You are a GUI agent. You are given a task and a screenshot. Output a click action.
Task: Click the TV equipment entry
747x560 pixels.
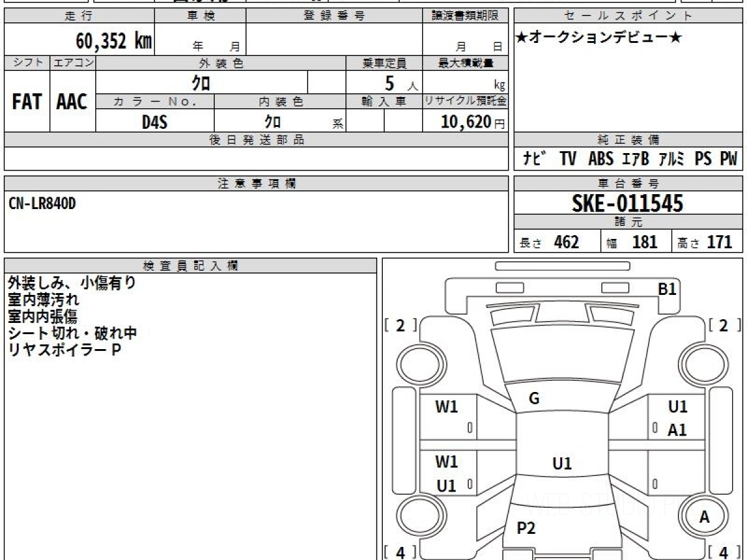pos(568,159)
